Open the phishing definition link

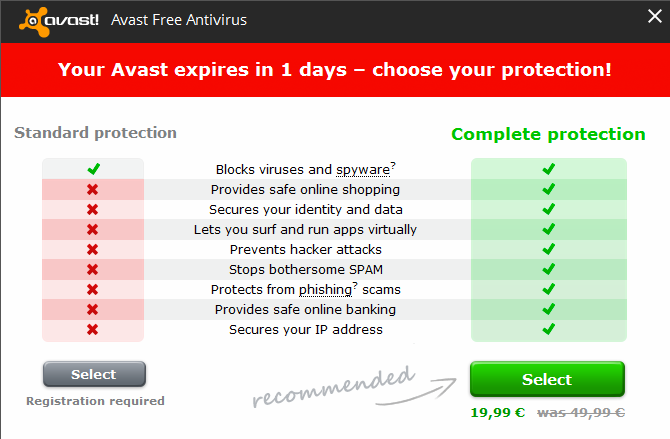[325, 289]
